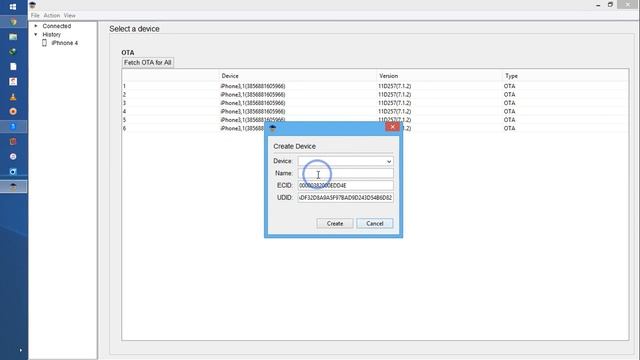Open the View menu
The height and width of the screenshot is (360, 640).
pyautogui.click(x=70, y=16)
